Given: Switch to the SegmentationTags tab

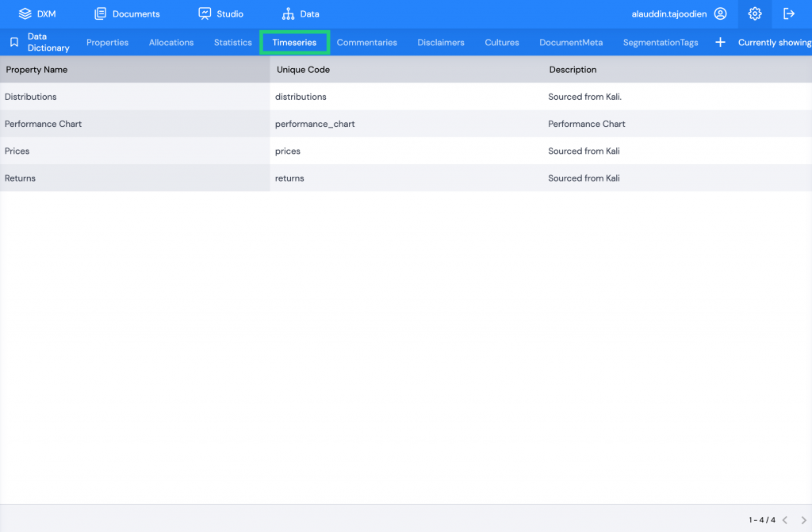Looking at the screenshot, I should coord(661,42).
